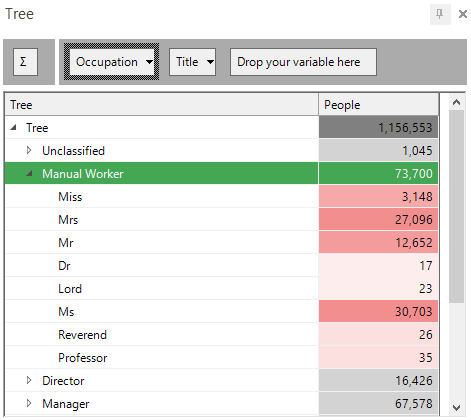Select the Ms row
This screenshot has width=471, height=420.
222,312
